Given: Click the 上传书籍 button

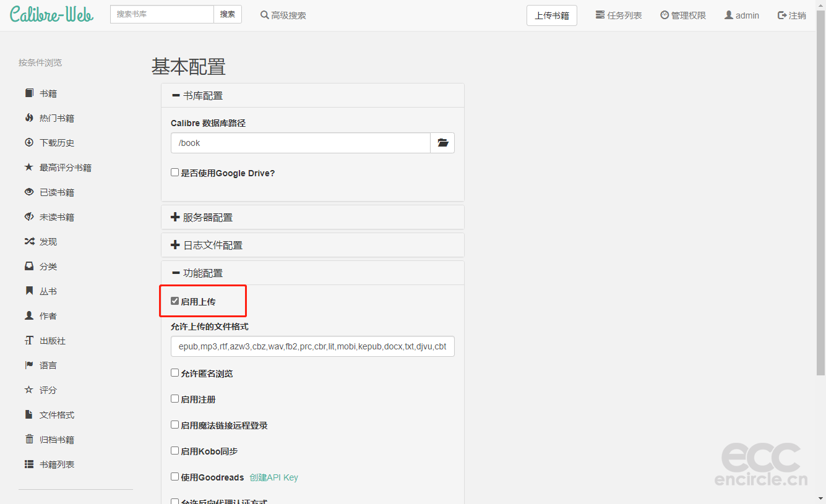Looking at the screenshot, I should pyautogui.click(x=551, y=15).
